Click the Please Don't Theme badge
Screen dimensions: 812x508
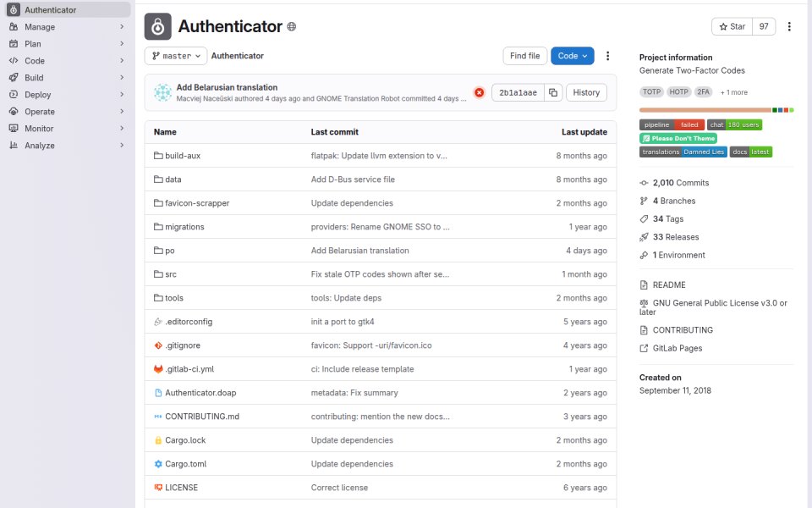click(x=678, y=138)
